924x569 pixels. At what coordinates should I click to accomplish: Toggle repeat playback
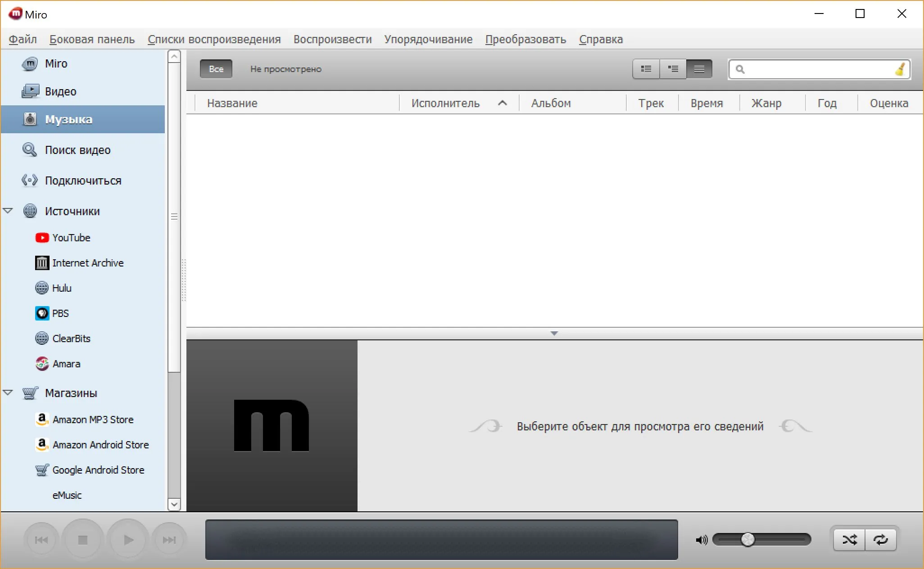pos(880,539)
